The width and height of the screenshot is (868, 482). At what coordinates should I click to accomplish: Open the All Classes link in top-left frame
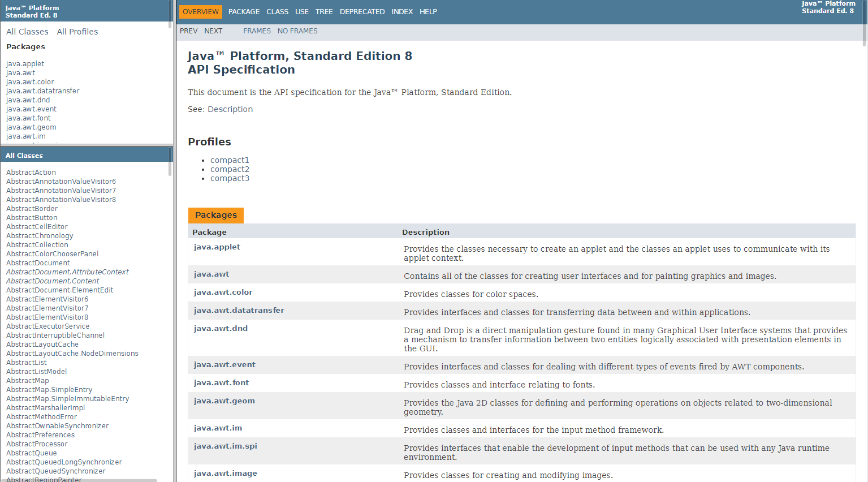point(27,32)
